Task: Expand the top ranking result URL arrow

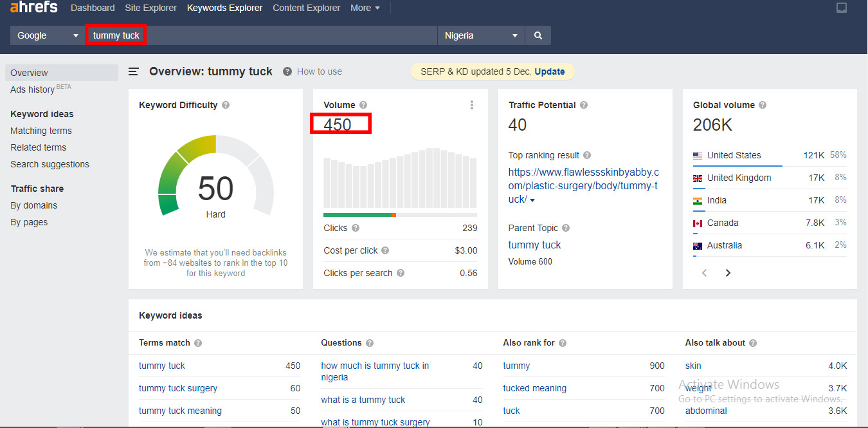Action: (532, 200)
